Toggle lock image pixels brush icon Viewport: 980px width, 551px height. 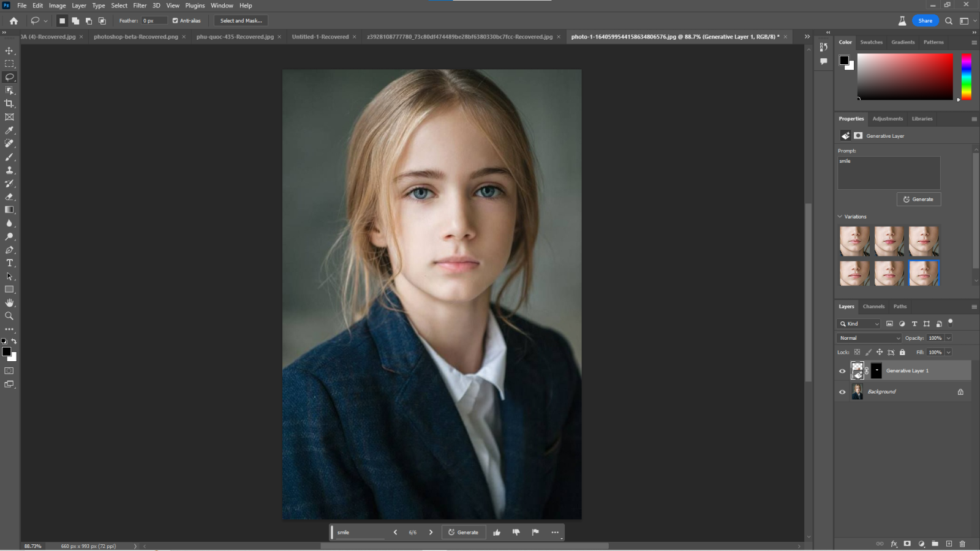(x=868, y=352)
